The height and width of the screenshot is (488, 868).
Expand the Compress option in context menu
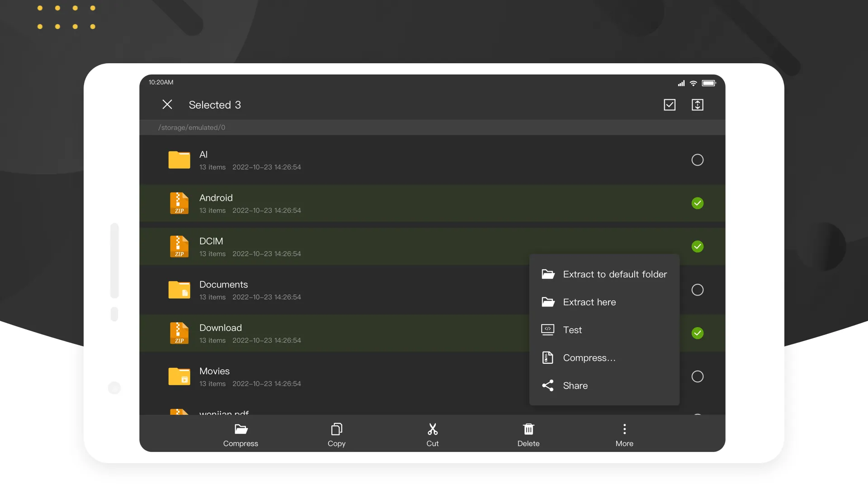pyautogui.click(x=589, y=357)
